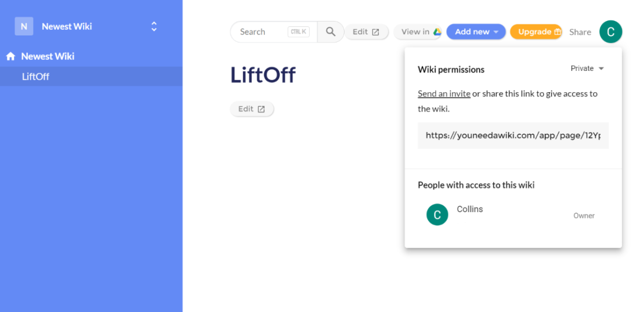Click the magnifying glass search icon

pos(331,32)
